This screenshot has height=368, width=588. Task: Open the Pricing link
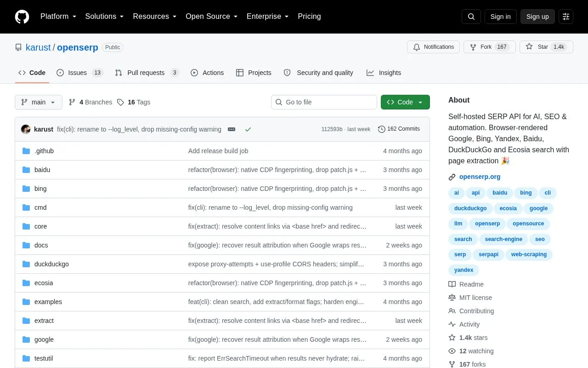pos(309,17)
